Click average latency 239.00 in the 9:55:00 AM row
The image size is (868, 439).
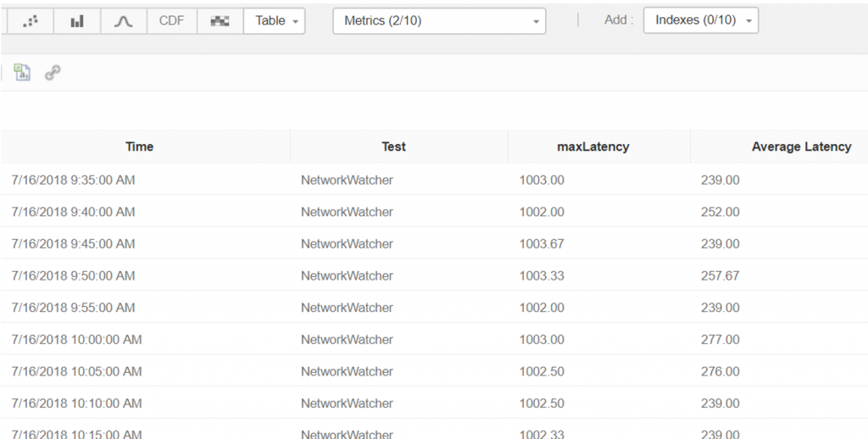tap(720, 308)
